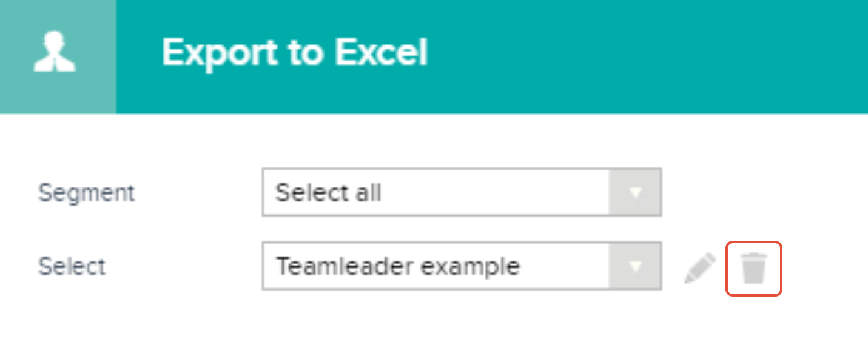The height and width of the screenshot is (353, 868).
Task: Focus the Select template combo box field
Action: pos(462,266)
